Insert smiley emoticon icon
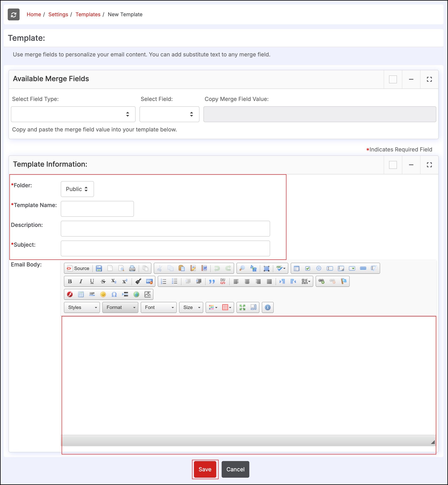448x485 pixels. click(103, 294)
